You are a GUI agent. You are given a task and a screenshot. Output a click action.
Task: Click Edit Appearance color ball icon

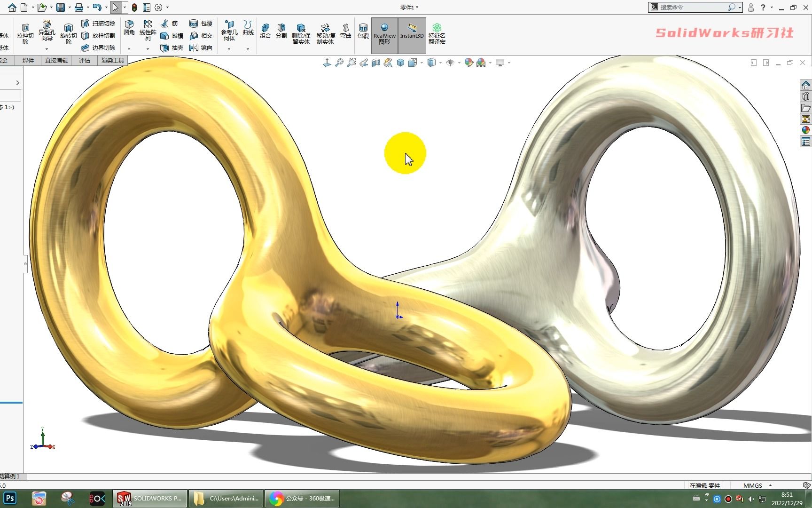[468, 63]
